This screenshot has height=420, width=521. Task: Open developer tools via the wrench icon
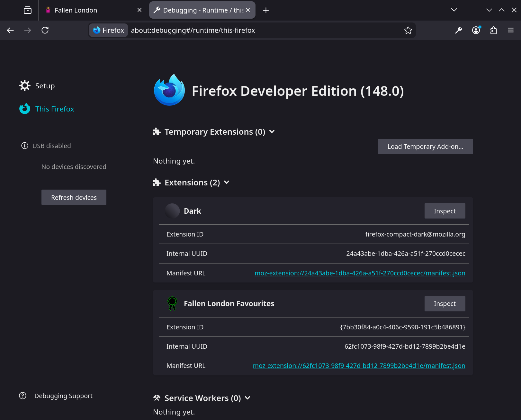pyautogui.click(x=458, y=30)
